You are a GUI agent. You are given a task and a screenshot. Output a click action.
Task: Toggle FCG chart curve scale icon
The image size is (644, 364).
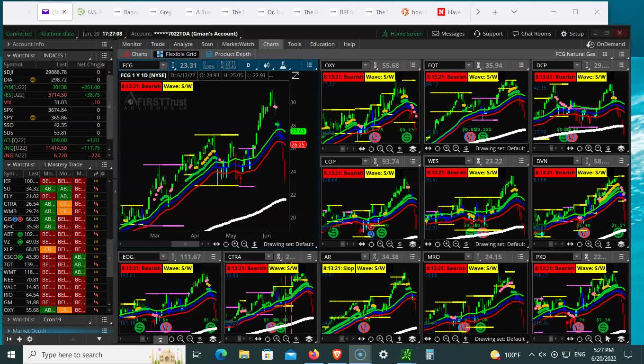click(295, 75)
